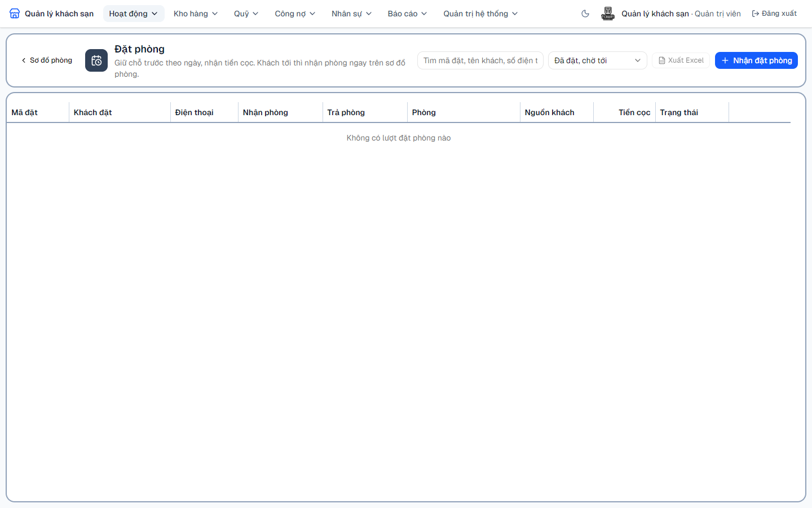Click the Điện thoại column header

204,112
